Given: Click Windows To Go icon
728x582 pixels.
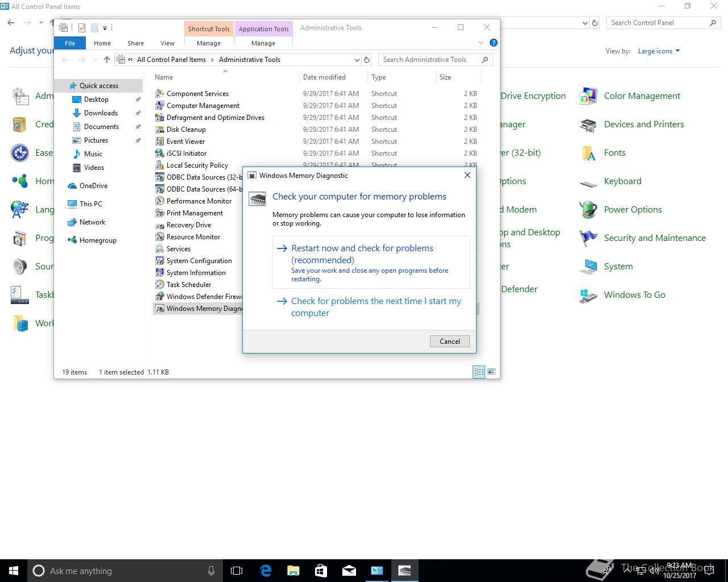Looking at the screenshot, I should tap(589, 295).
